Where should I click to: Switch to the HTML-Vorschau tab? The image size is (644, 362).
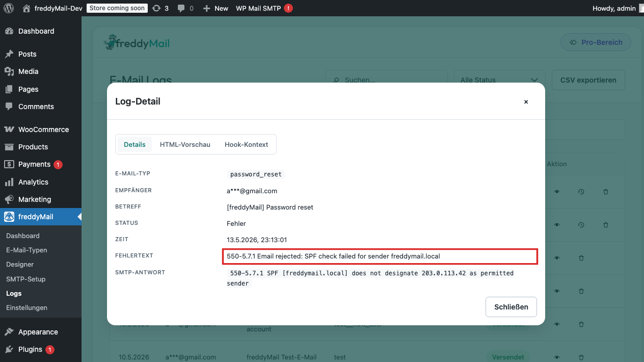(185, 144)
